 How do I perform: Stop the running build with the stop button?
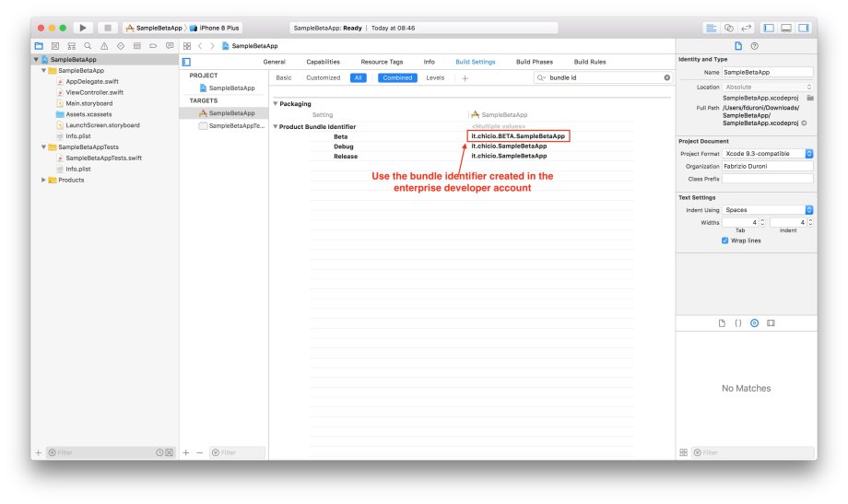108,28
